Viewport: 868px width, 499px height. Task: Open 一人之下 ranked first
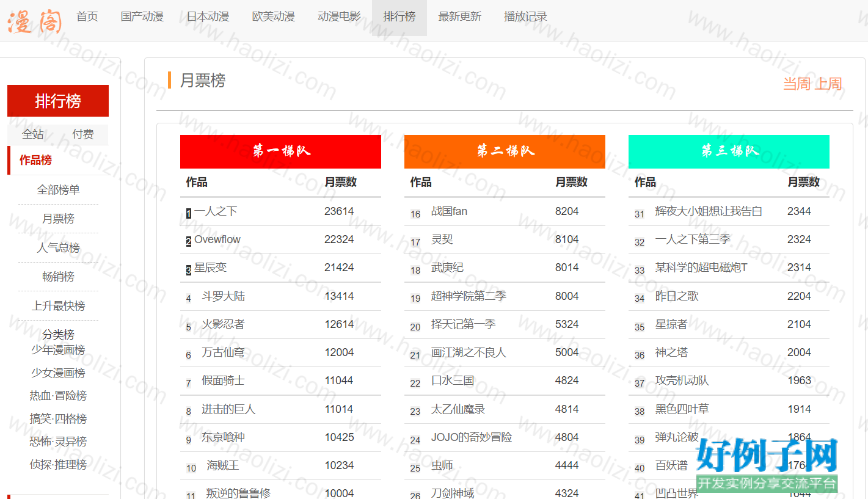tap(216, 211)
